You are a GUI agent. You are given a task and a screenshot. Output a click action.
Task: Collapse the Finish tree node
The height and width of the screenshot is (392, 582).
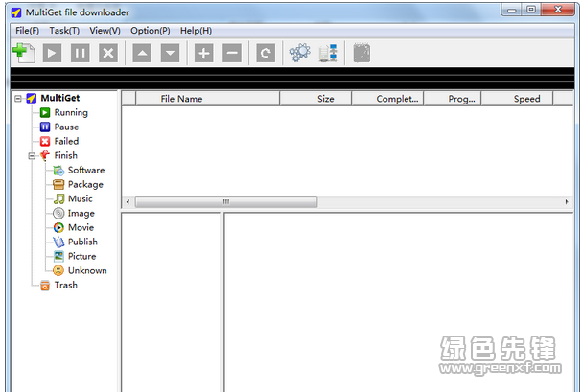pyautogui.click(x=32, y=156)
